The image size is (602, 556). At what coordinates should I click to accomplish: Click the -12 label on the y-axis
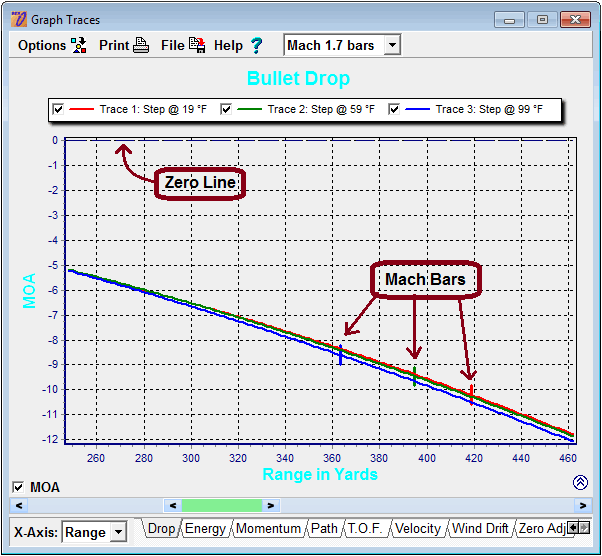(x=50, y=439)
